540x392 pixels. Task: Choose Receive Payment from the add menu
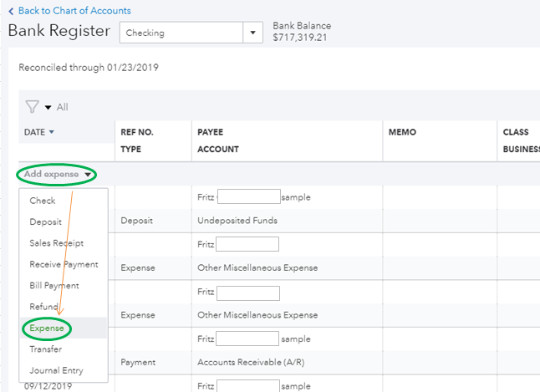click(64, 265)
